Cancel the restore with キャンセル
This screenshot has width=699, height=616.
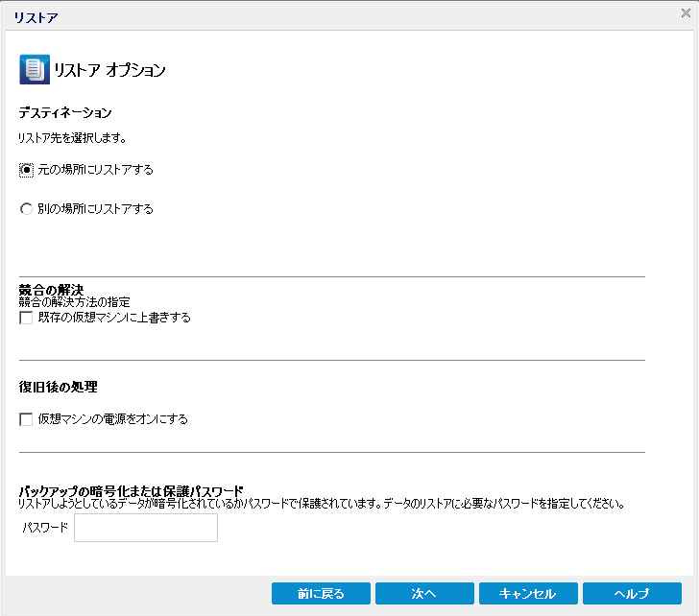tap(528, 593)
